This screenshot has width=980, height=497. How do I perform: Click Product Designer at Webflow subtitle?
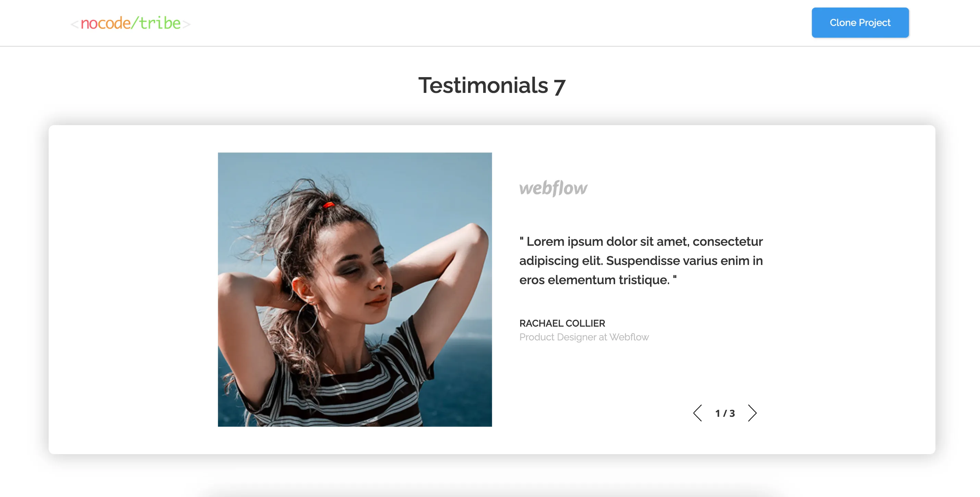click(x=584, y=337)
